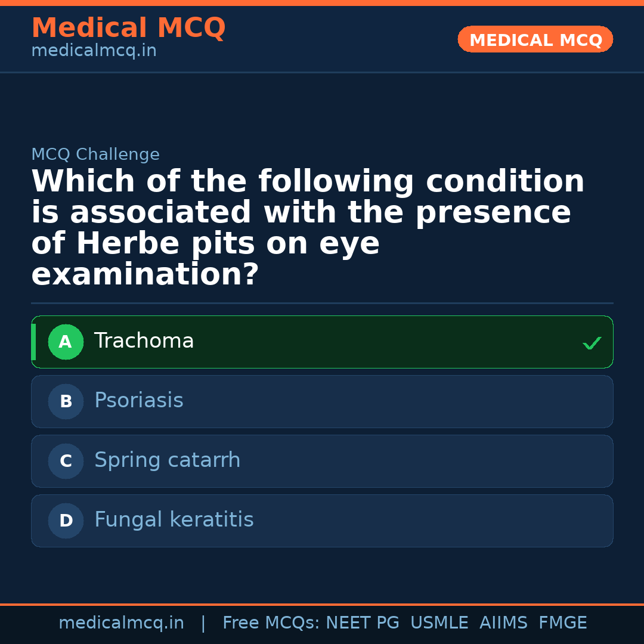
Task: Open the NEET PG section
Action: (x=362, y=623)
